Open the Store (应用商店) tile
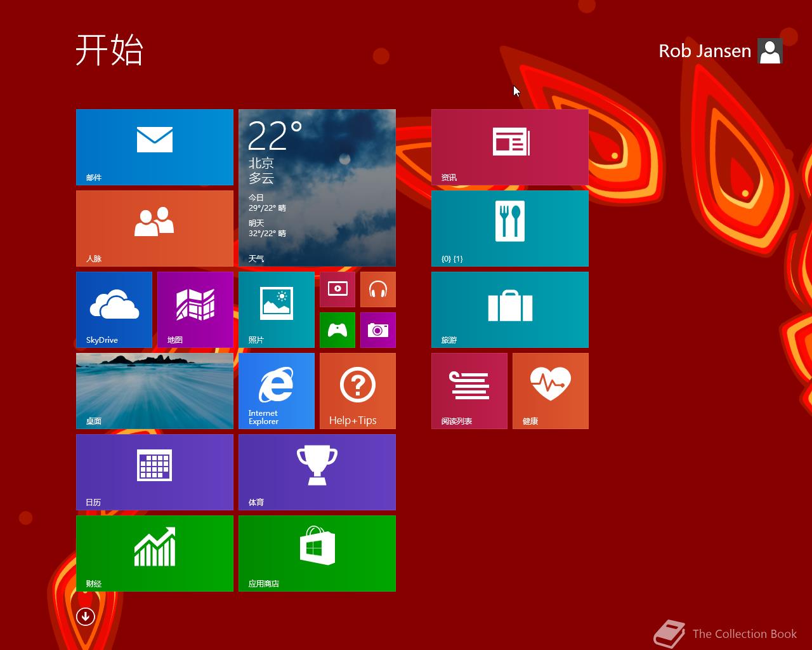This screenshot has width=812, height=650. click(x=317, y=554)
